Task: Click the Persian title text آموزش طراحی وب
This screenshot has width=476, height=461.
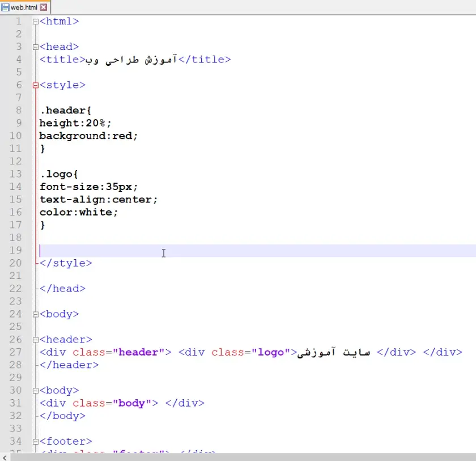Action: 131,60
